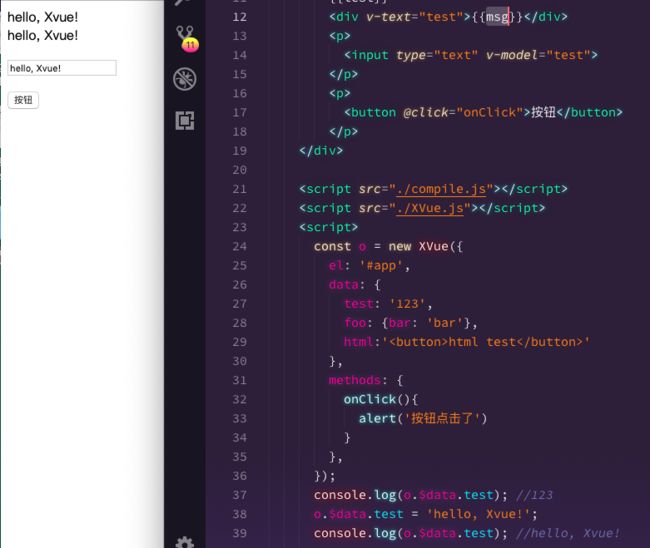Image resolution: width=650 pixels, height=548 pixels.
Task: Open the Source Control icon with badge 11
Action: pyautogui.click(x=187, y=39)
